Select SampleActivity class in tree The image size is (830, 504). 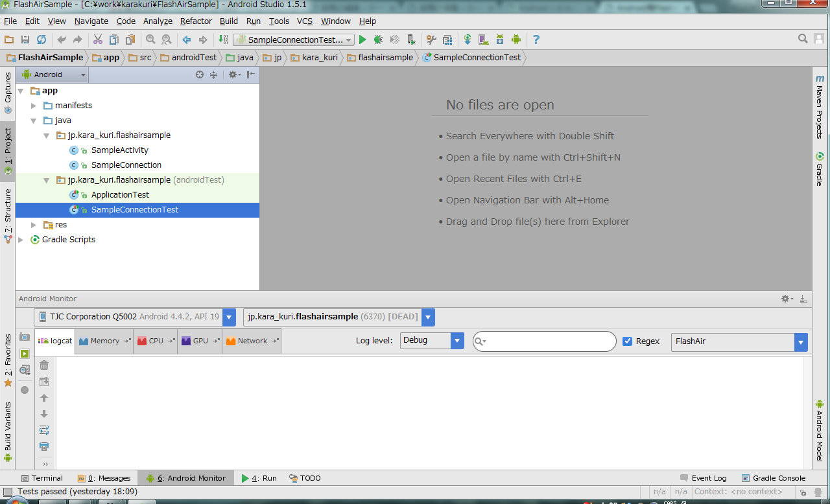tap(119, 150)
